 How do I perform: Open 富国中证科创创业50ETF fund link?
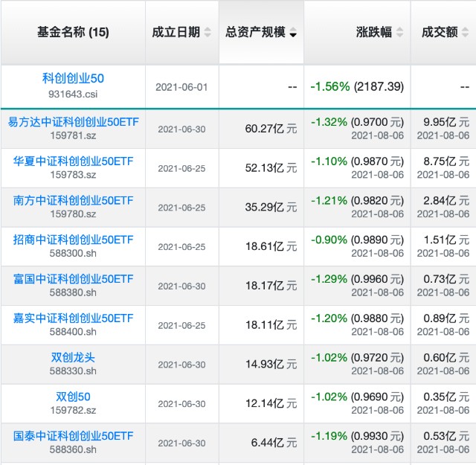pyautogui.click(x=73, y=279)
